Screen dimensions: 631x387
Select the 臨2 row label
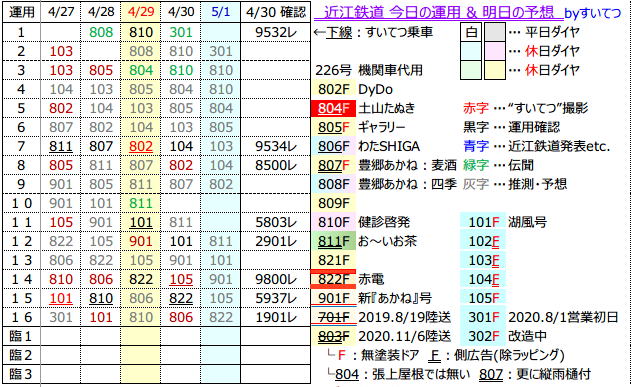click(x=21, y=355)
